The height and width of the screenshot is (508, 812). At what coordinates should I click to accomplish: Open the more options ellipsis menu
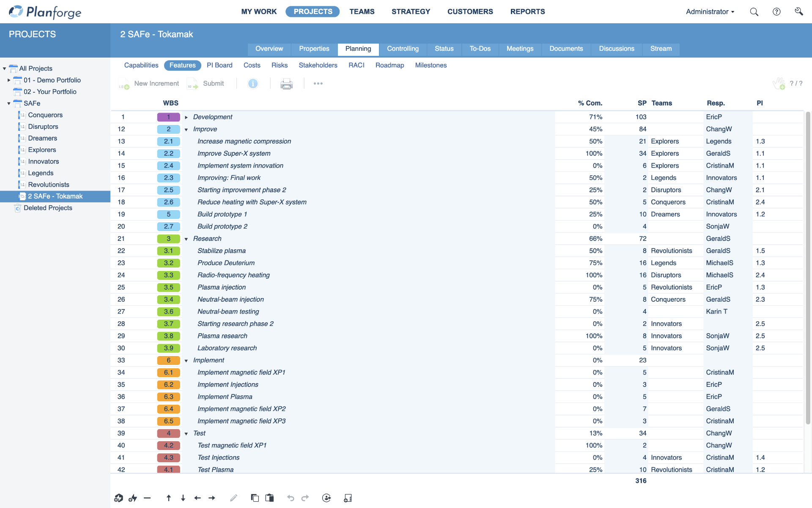pyautogui.click(x=318, y=83)
